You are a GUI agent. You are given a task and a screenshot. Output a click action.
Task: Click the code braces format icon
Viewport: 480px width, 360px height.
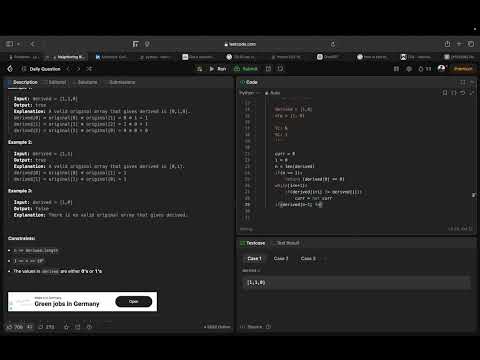[x=454, y=93]
